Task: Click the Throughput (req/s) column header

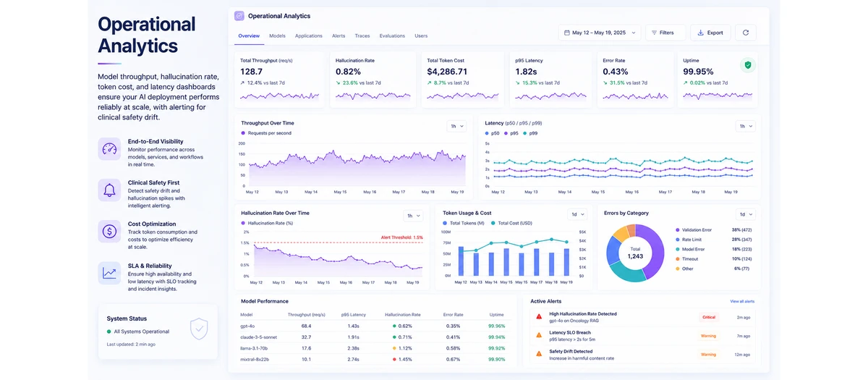Action: click(306, 315)
